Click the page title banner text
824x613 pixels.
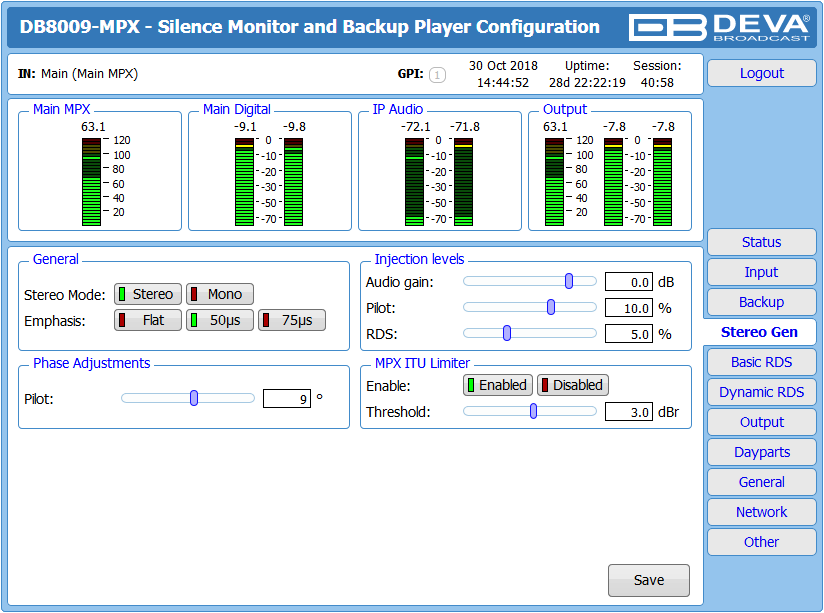(309, 27)
